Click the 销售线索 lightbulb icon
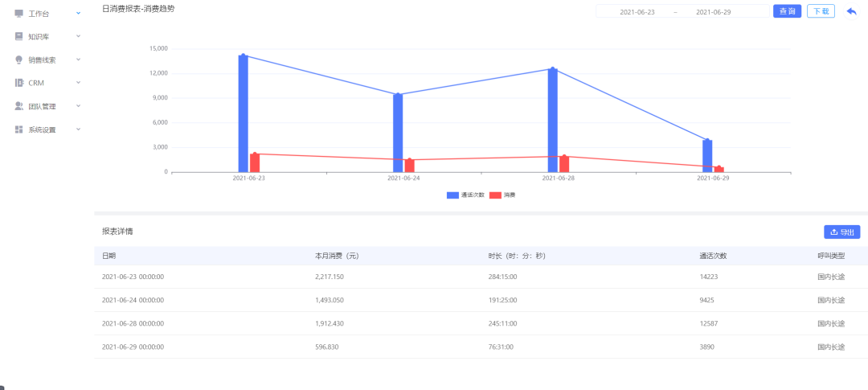Viewport: 868px width, 390px height. coord(18,60)
